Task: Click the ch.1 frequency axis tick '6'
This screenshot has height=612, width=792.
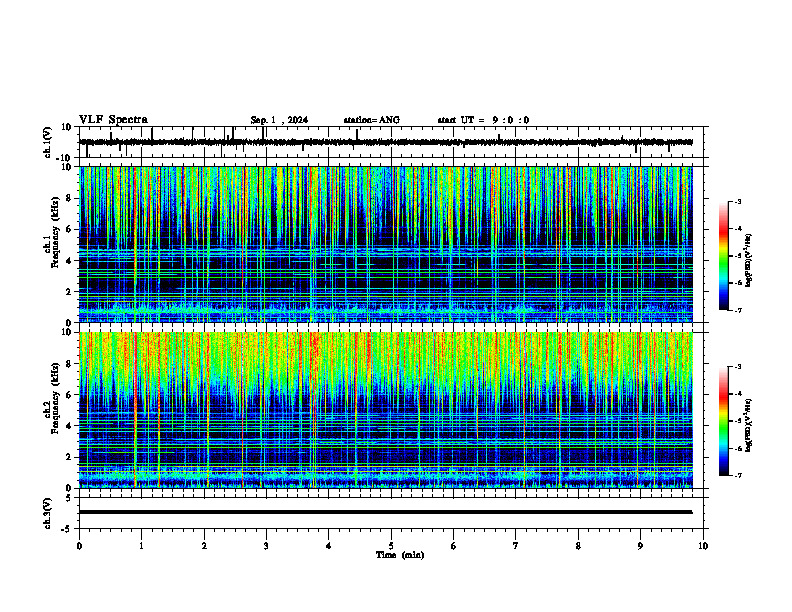Action: click(x=70, y=229)
